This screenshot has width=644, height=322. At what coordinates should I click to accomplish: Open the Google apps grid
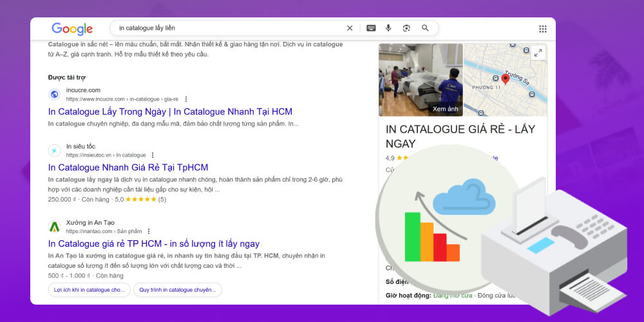coord(542,29)
